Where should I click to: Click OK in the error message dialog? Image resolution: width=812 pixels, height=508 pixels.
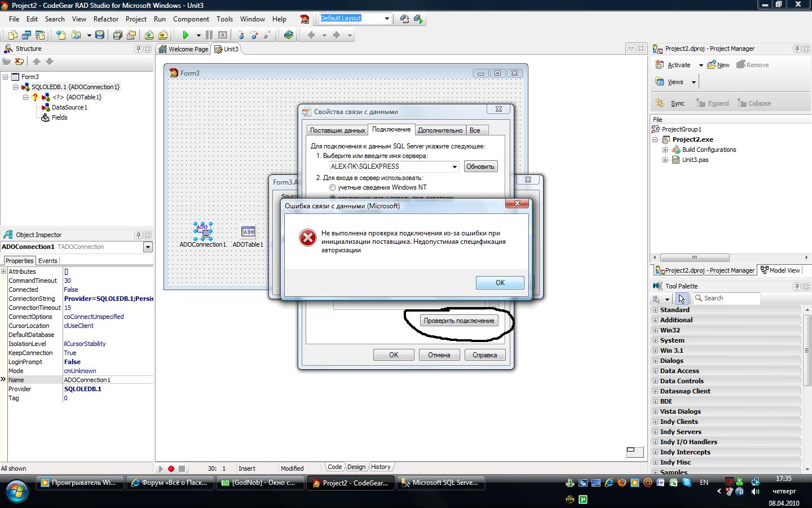coord(500,283)
